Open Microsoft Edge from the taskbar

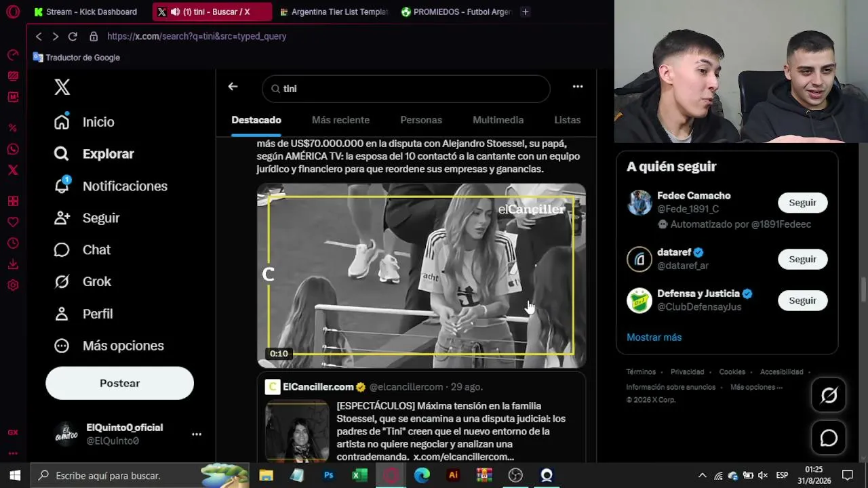pyautogui.click(x=422, y=476)
